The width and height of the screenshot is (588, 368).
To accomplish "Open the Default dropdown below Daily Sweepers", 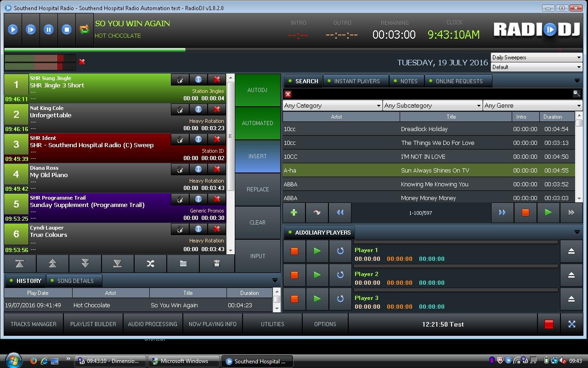I will (x=537, y=67).
